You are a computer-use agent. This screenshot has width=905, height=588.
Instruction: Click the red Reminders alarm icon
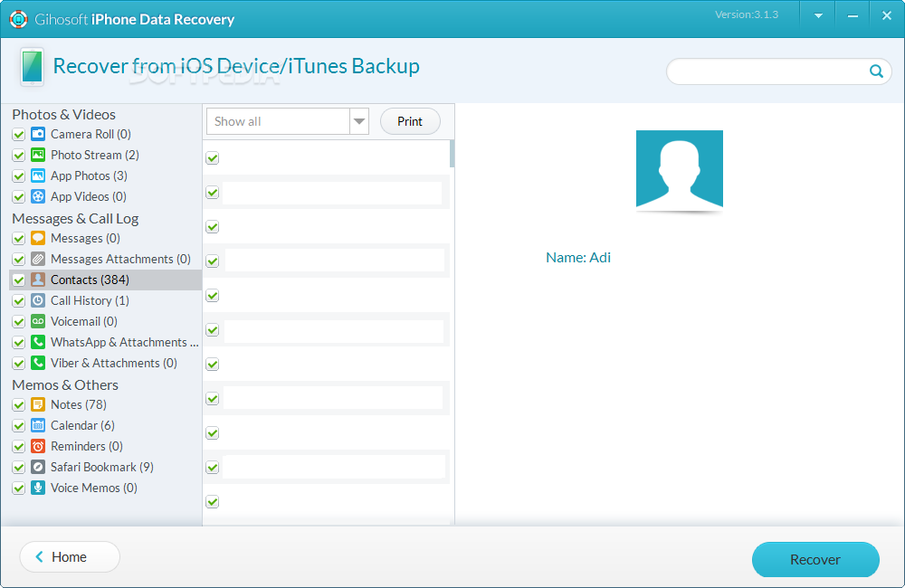[x=38, y=446]
